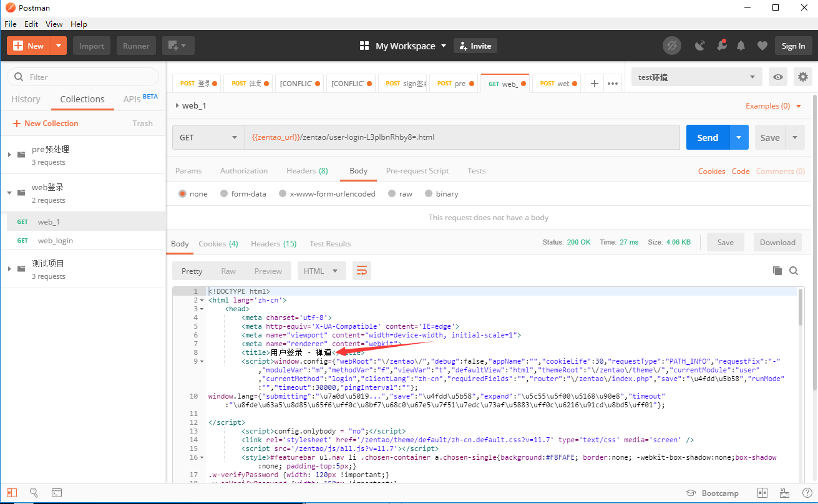
Task: Toggle sidebar icon in status bar
Action: 12,493
